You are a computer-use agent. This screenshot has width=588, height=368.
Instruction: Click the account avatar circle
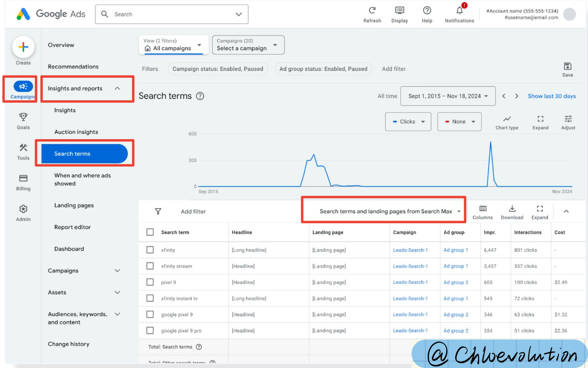point(570,14)
